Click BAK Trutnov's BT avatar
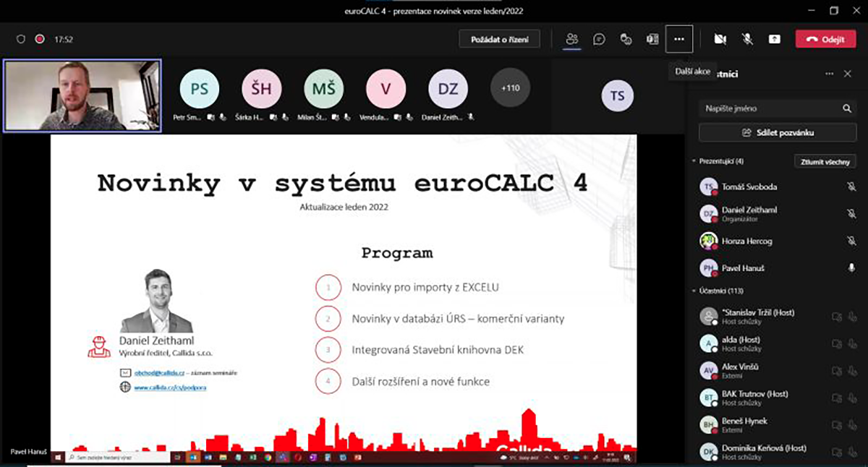This screenshot has height=467, width=868. 708,398
